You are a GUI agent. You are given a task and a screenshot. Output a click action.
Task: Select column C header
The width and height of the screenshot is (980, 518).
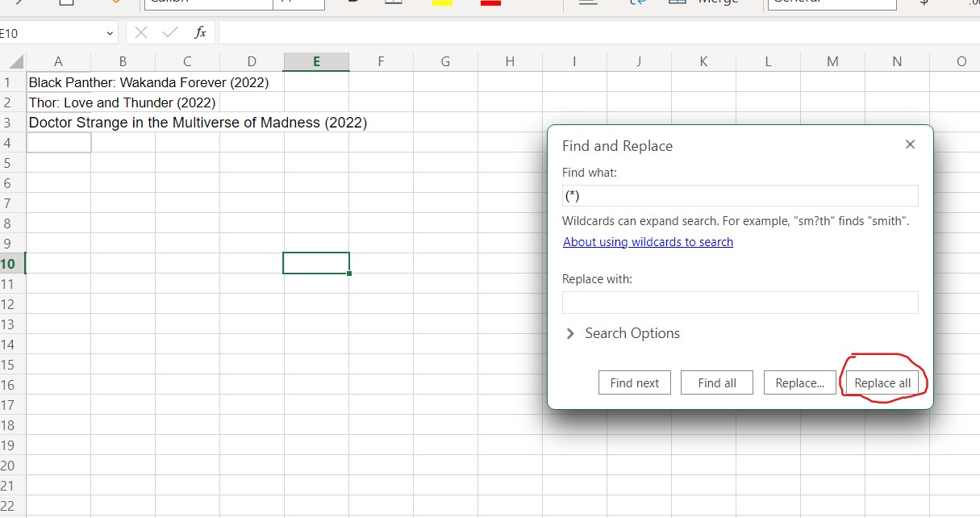pos(187,61)
